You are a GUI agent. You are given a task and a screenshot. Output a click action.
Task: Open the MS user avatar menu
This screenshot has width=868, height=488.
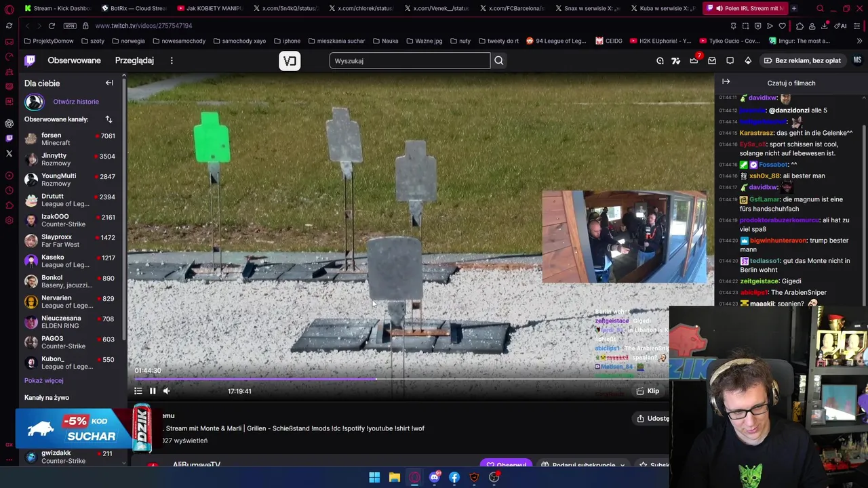point(857,60)
